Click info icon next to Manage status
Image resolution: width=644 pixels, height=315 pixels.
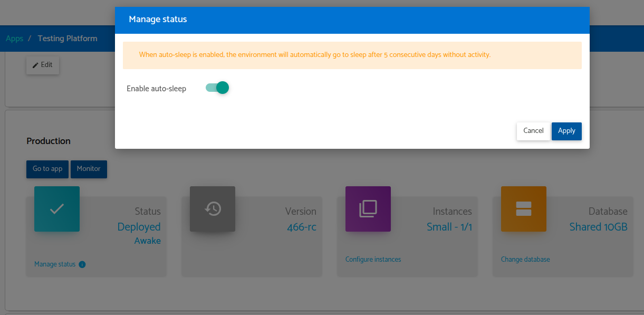82,264
